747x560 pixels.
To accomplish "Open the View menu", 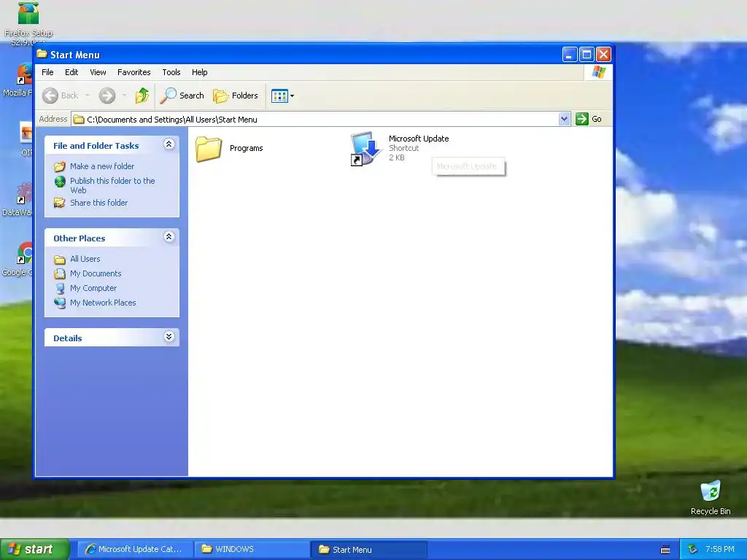I will click(x=98, y=72).
